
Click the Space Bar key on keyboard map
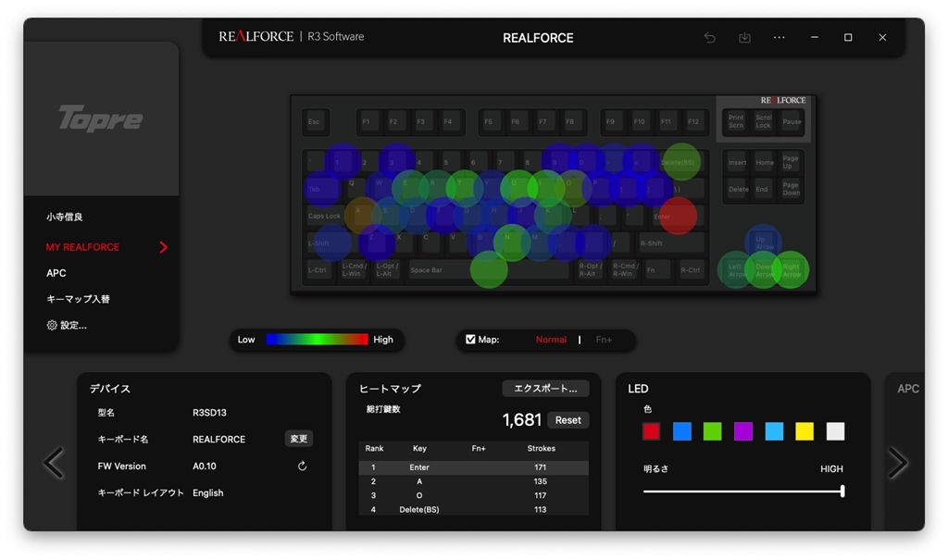point(489,269)
